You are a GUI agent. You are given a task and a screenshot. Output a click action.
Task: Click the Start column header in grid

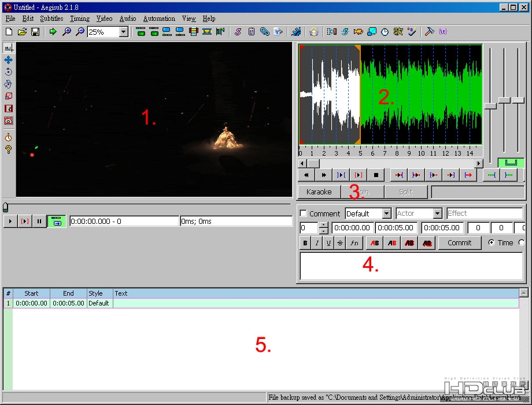31,293
